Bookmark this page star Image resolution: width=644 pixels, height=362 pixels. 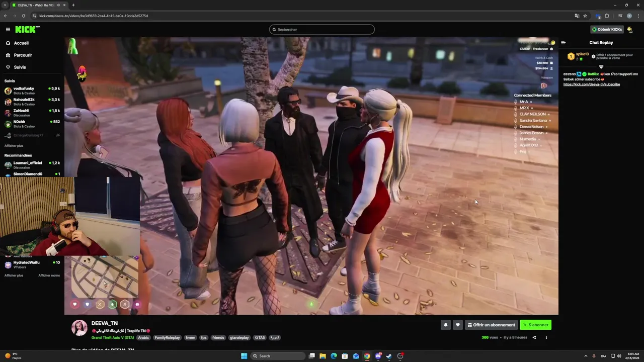pyautogui.click(x=585, y=16)
